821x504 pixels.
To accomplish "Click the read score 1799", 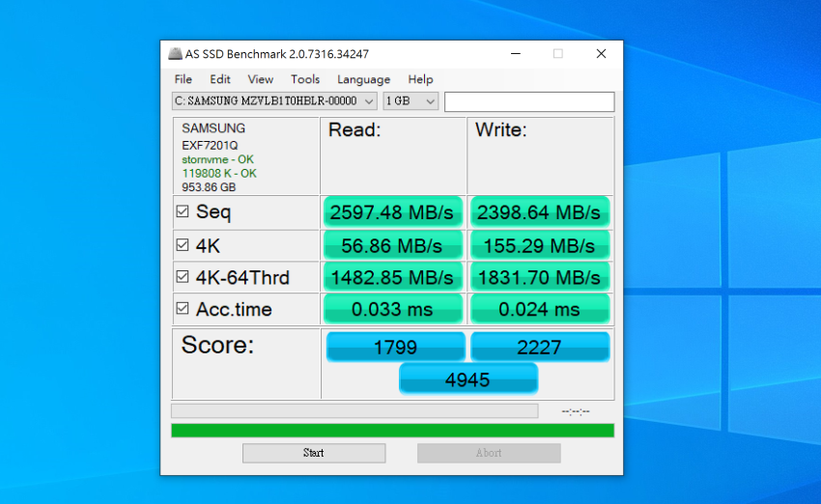I will 395,347.
